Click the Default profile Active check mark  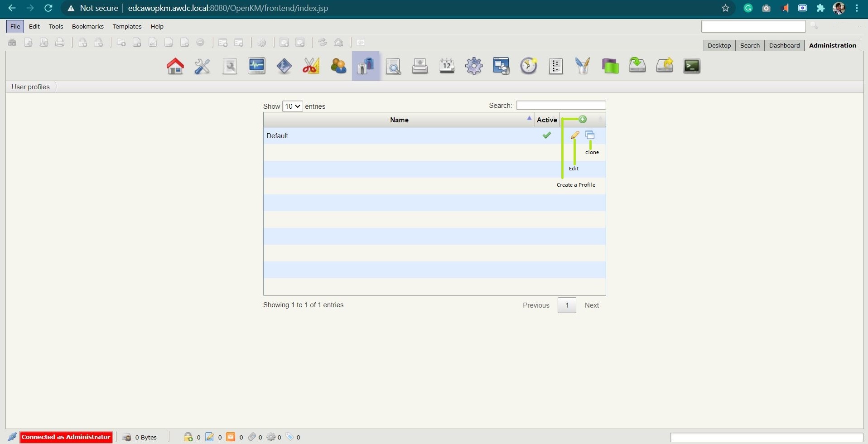[x=547, y=135]
